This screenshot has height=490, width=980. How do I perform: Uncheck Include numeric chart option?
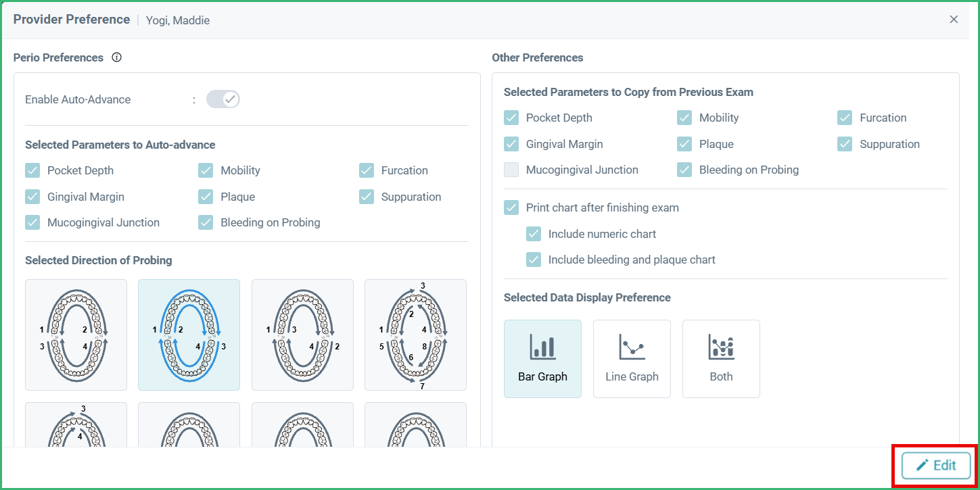click(x=534, y=233)
